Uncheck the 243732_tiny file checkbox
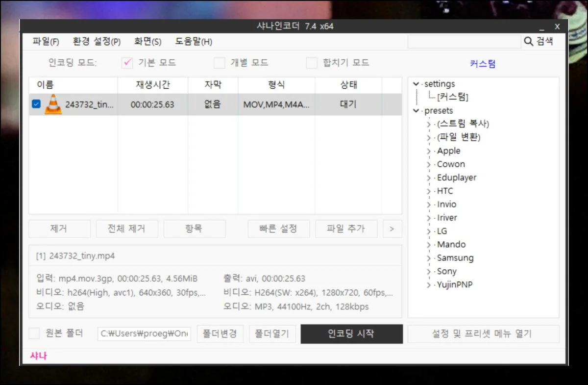This screenshot has width=588, height=385. coord(36,104)
